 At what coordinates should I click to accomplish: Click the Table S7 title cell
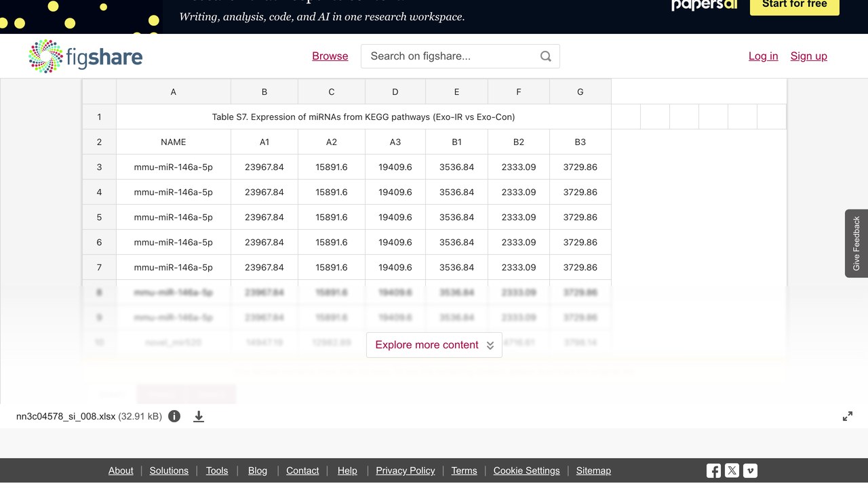point(363,117)
